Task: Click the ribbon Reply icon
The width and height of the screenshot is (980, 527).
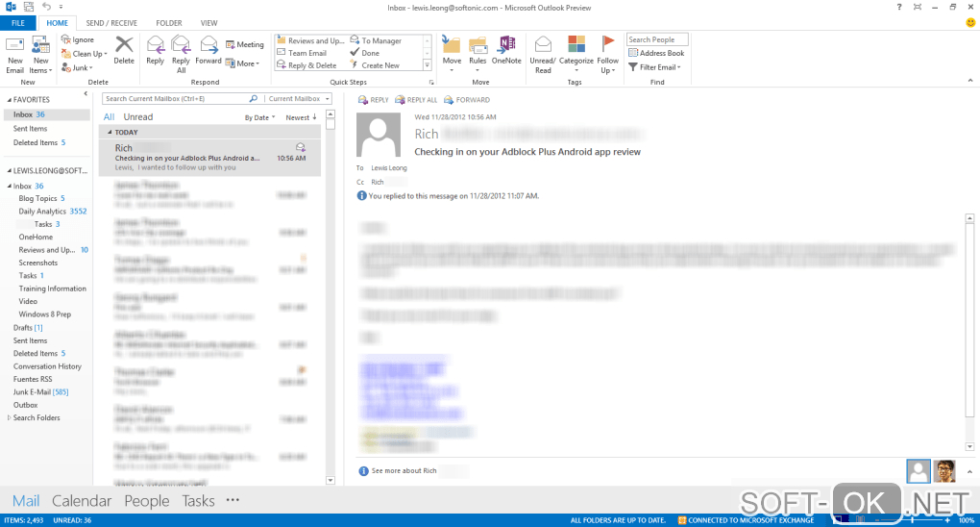Action: click(155, 51)
